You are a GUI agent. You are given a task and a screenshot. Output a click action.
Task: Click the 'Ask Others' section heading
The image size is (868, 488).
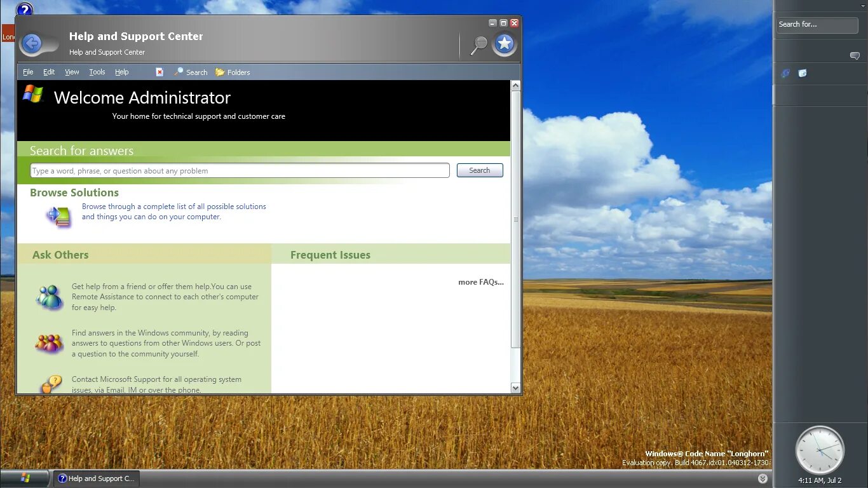tap(60, 255)
